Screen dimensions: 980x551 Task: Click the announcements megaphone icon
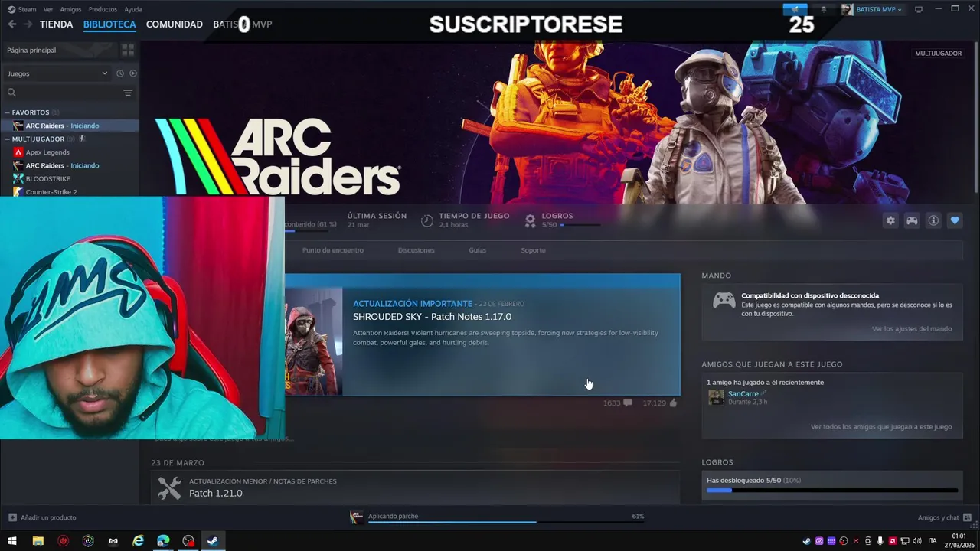coord(795,9)
